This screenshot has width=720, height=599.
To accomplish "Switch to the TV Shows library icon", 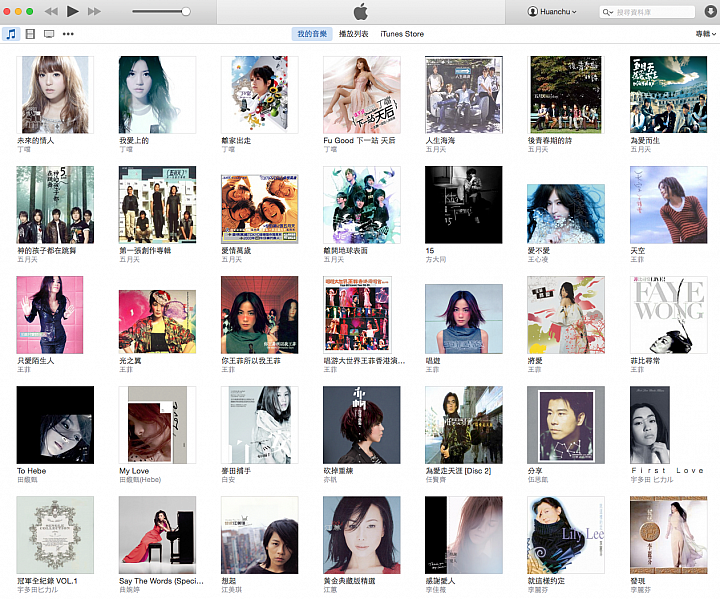I will [49, 34].
